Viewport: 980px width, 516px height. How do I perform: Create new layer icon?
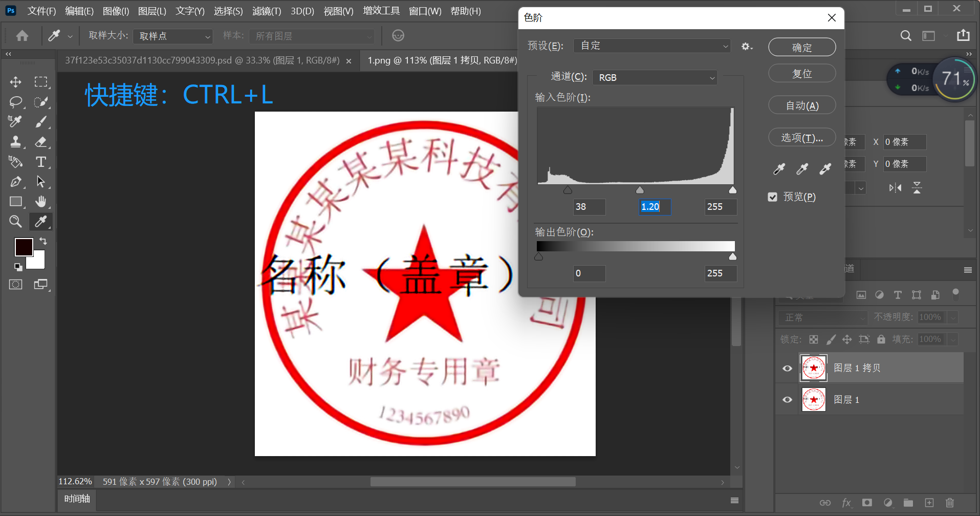[929, 503]
